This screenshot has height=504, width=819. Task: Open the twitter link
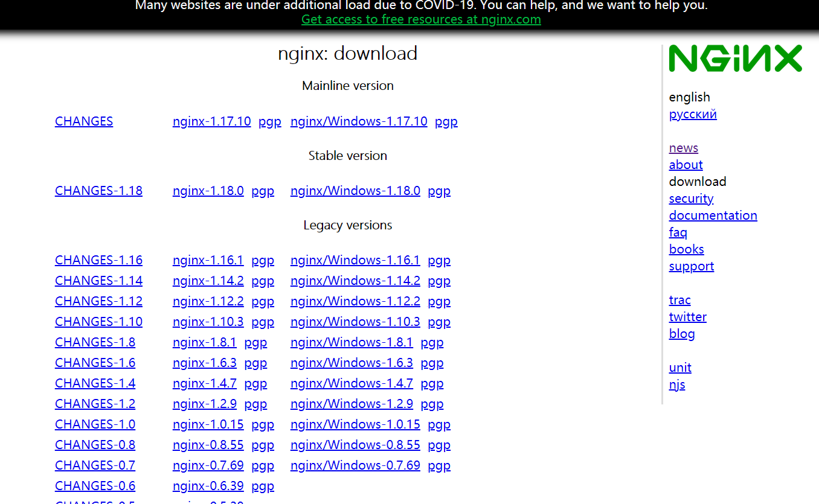click(x=688, y=317)
